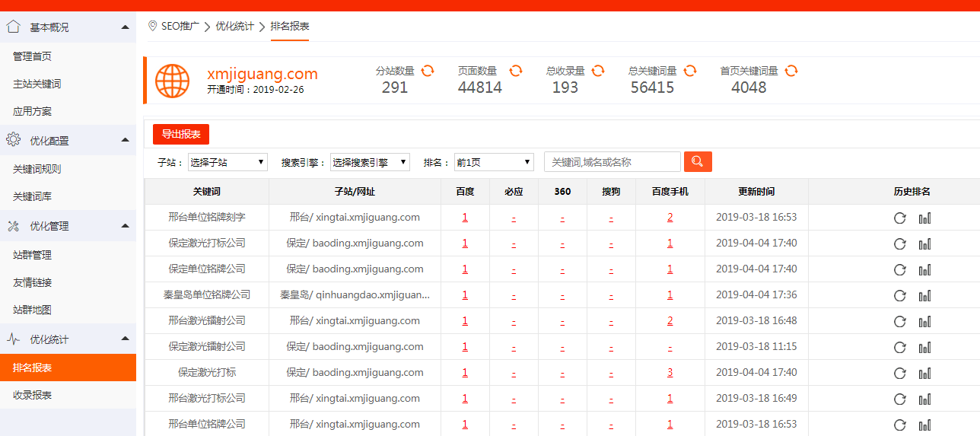Screen dimensions: 980x436
Task: Click the 关键词 column header
Action: [207, 192]
